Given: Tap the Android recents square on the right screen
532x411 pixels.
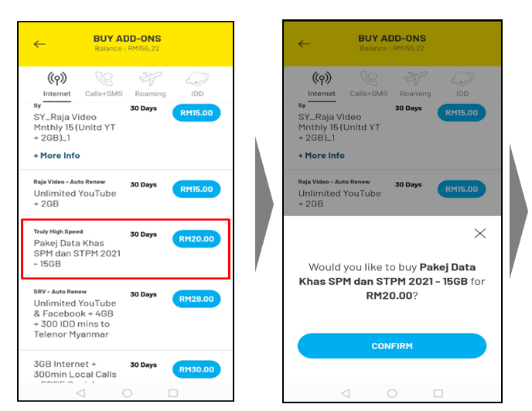Looking at the screenshot, I should (x=438, y=393).
